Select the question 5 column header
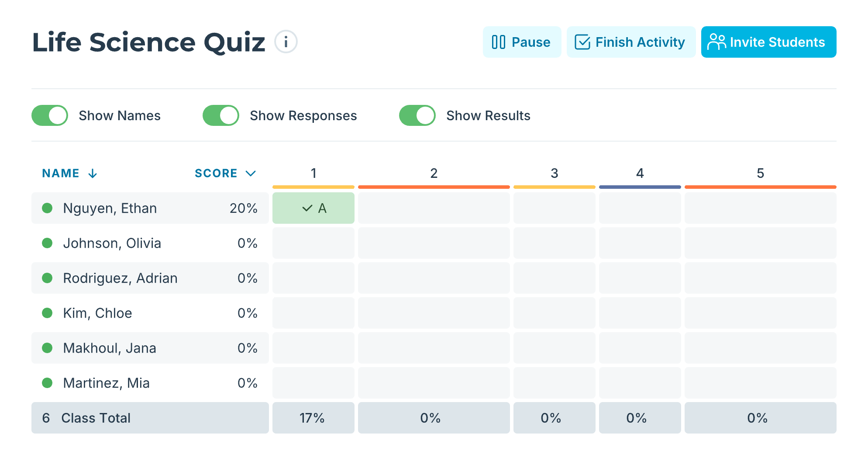This screenshot has height=465, width=868. click(x=761, y=173)
